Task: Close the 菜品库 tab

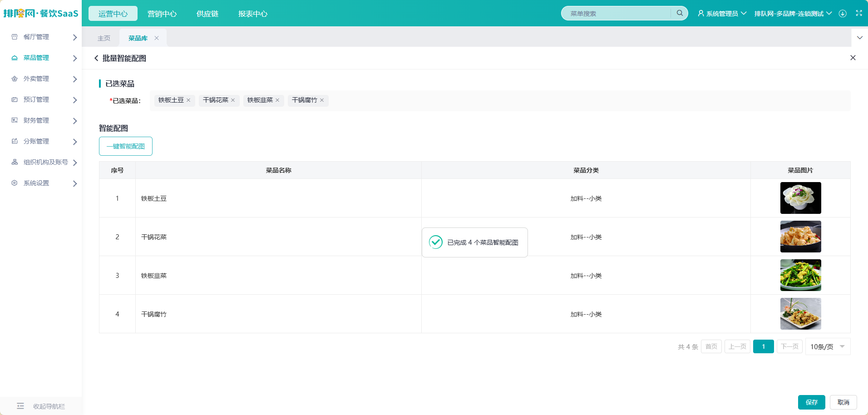Action: click(157, 38)
